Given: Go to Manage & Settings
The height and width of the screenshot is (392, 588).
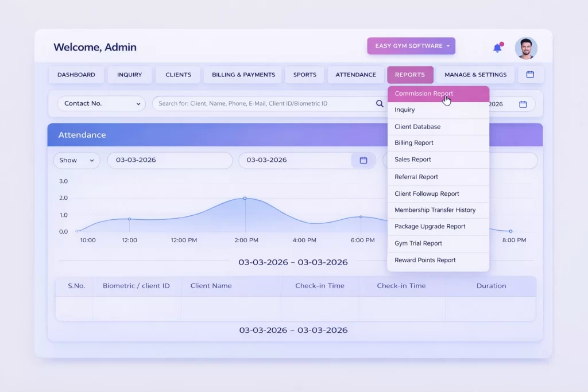Looking at the screenshot, I should click(x=475, y=74).
